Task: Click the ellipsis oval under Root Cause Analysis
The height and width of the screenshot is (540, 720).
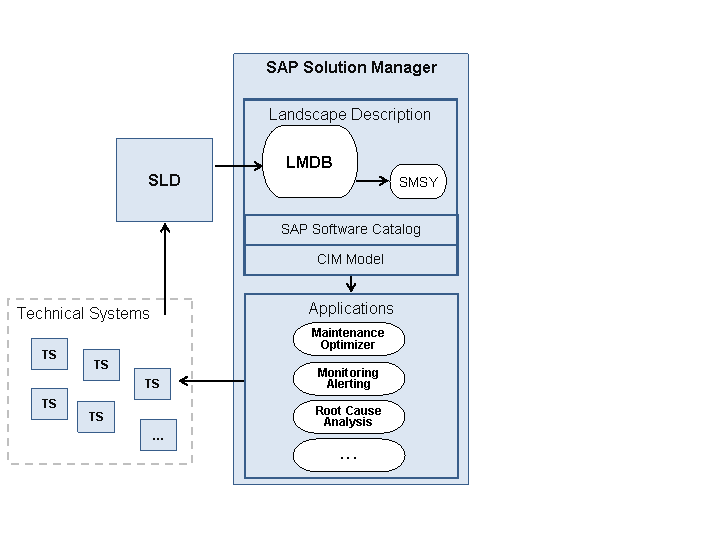Action: coord(348,456)
